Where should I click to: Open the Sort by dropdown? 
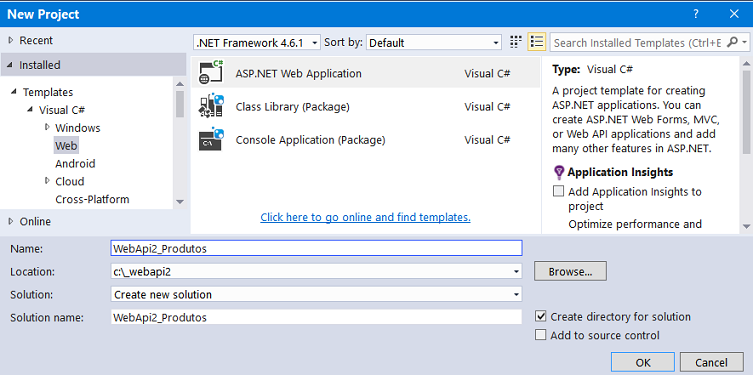pos(434,43)
